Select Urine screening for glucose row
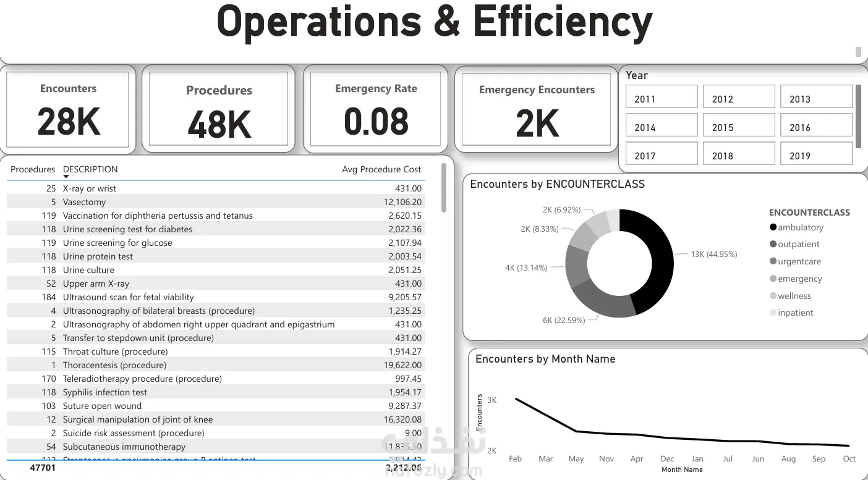Screen dimensions: 868x480 tap(216, 243)
